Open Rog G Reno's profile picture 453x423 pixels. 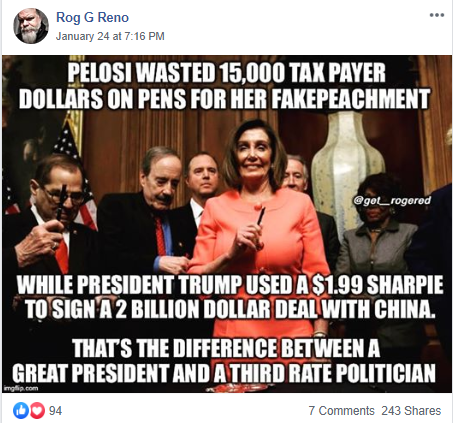click(x=31, y=26)
